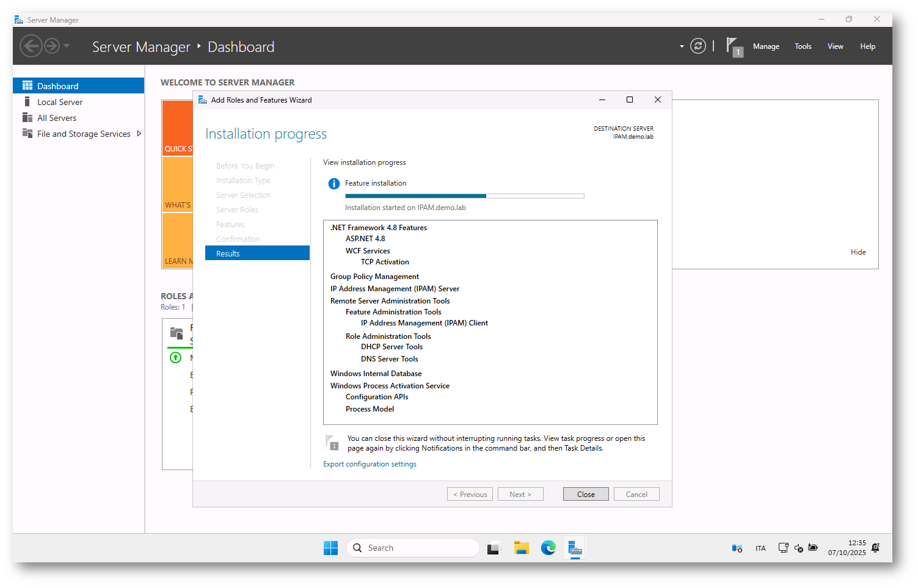Open File Explorer from the taskbar
The image size is (918, 588).
click(521, 548)
